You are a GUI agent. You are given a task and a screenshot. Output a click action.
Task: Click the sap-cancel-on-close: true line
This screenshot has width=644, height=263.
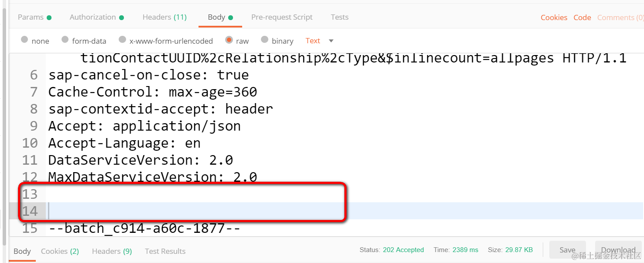(149, 75)
